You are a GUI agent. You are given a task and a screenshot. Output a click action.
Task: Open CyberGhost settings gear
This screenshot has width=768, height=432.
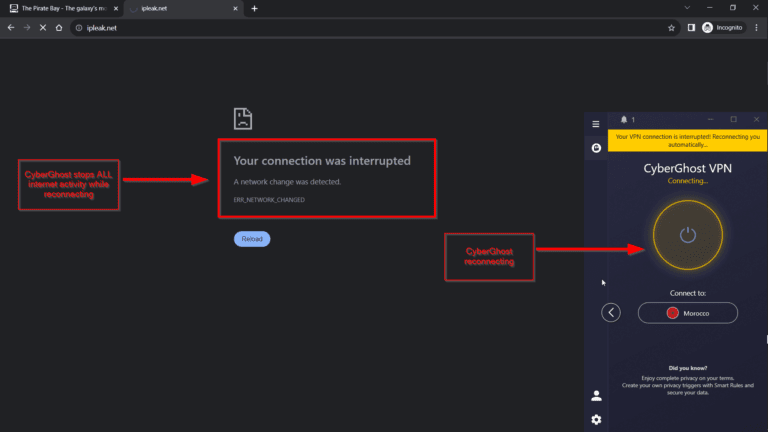tap(596, 419)
